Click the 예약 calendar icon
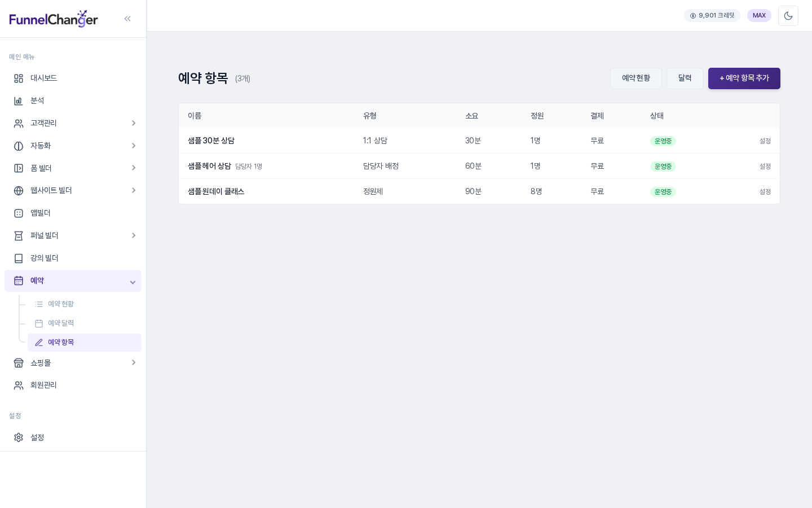 19,281
